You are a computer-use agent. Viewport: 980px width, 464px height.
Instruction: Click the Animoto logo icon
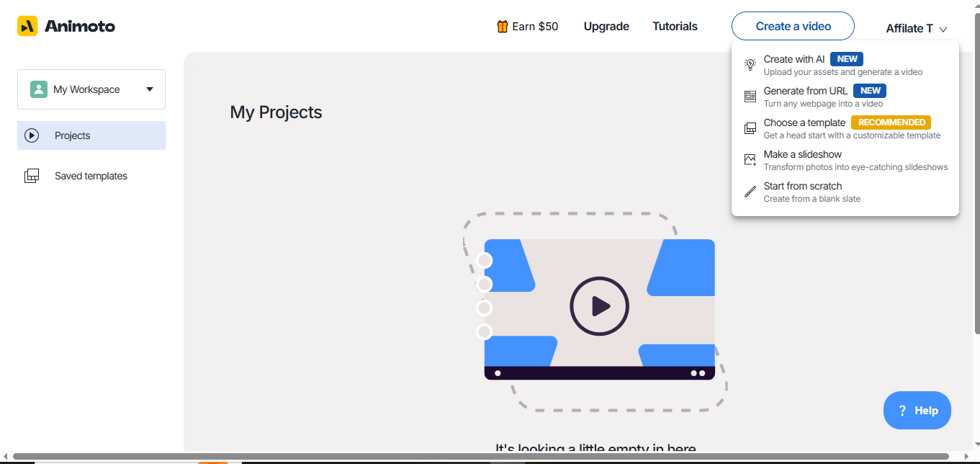coord(27,27)
